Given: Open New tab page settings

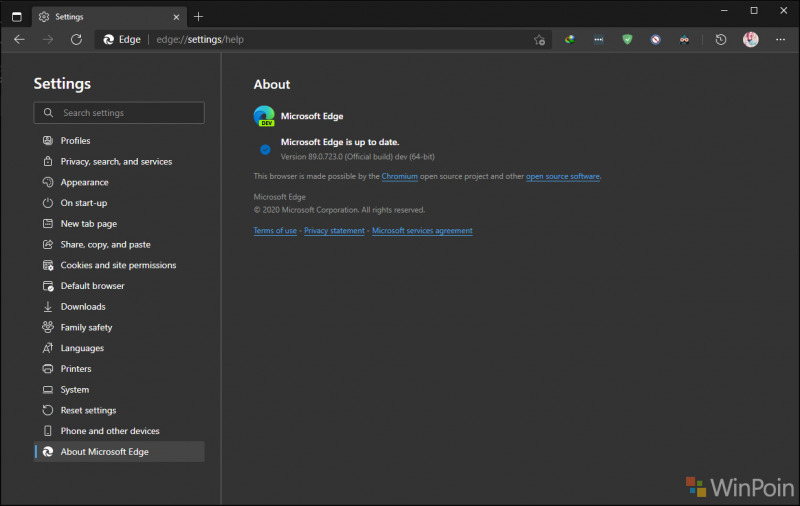Looking at the screenshot, I should point(119,223).
